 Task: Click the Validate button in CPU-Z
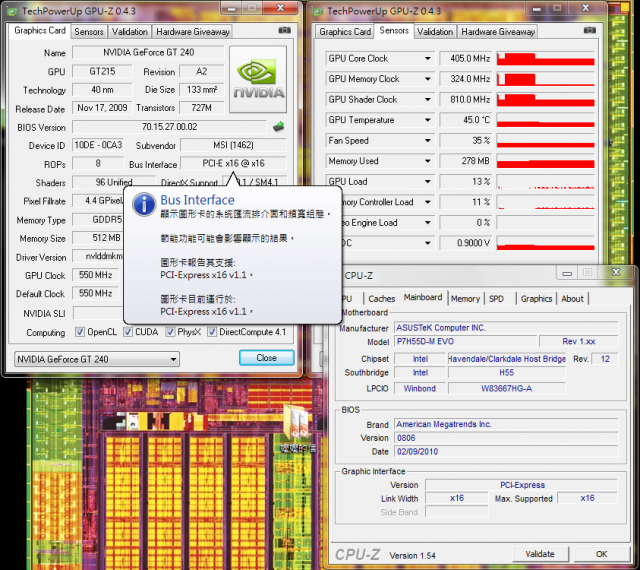(x=540, y=554)
